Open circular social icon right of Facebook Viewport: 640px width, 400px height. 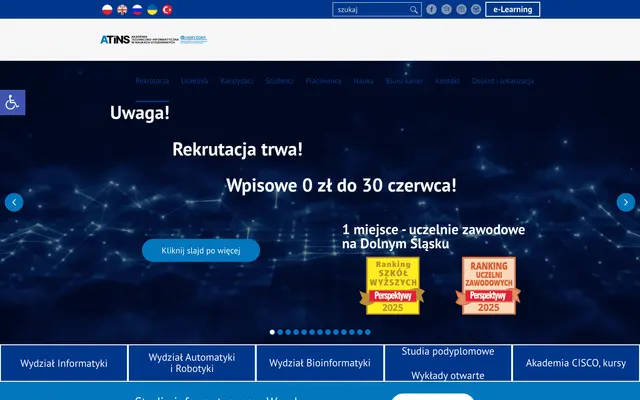(447, 9)
